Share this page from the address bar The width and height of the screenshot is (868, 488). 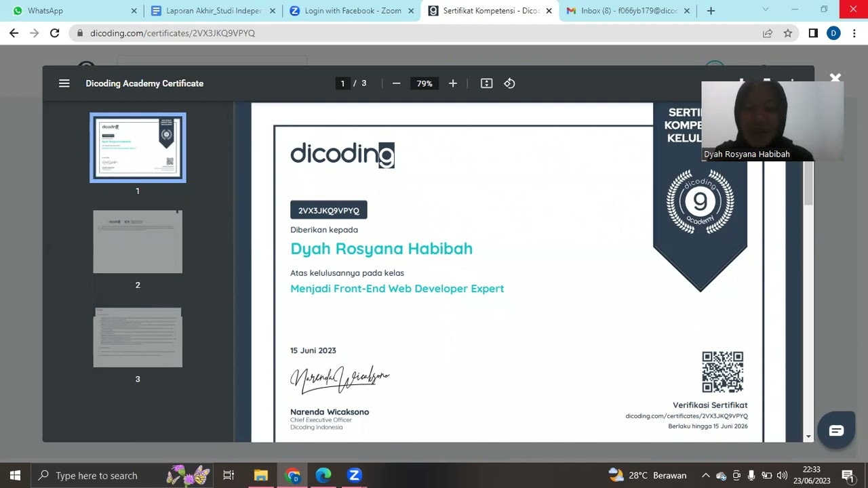pos(768,33)
